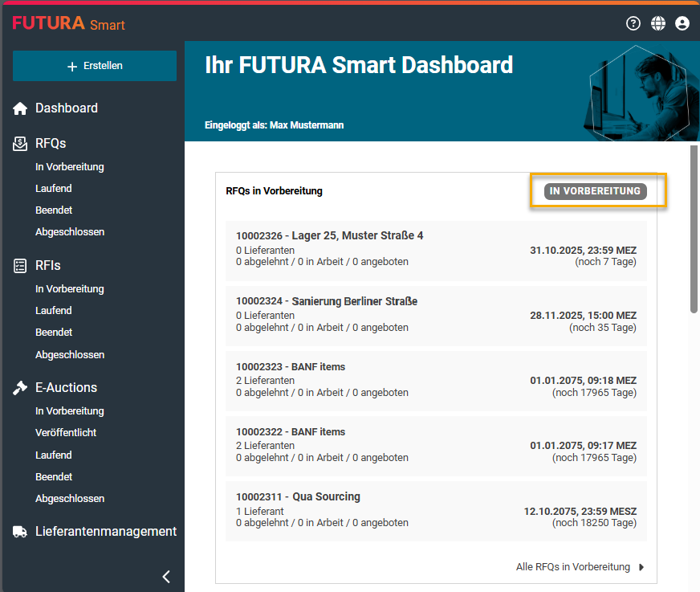This screenshot has width=700, height=592.
Task: Click the RFIs checklist icon
Action: [20, 266]
